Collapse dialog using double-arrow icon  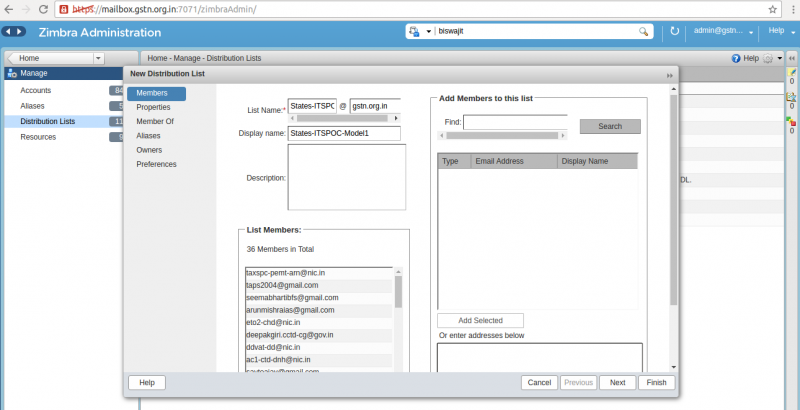click(x=669, y=75)
